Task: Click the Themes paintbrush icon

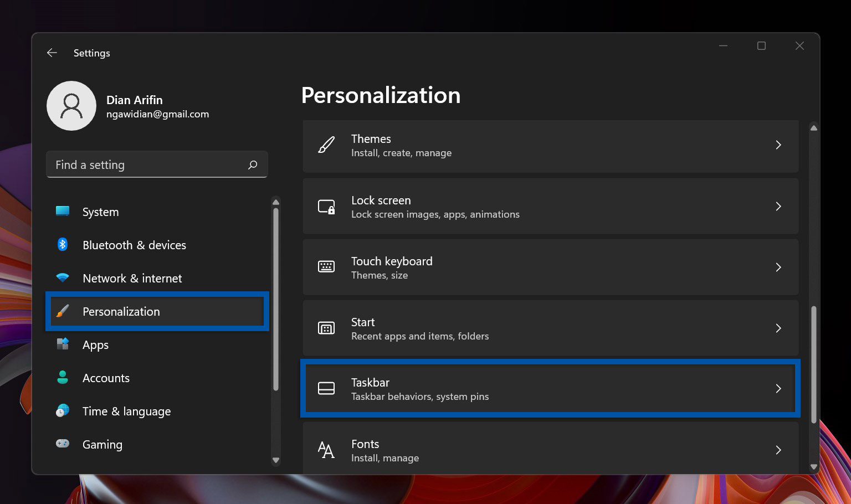Action: [x=327, y=145]
